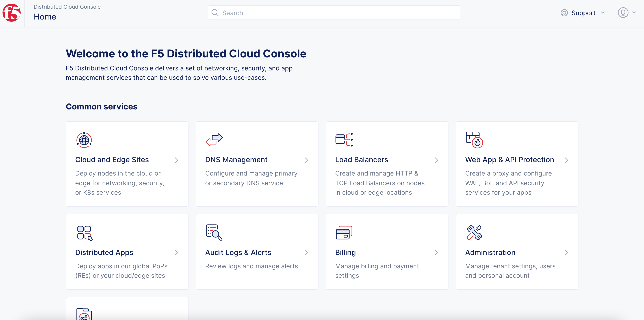Open the Distributed Apps title link
Viewport: 644px width, 320px height.
pyautogui.click(x=104, y=252)
